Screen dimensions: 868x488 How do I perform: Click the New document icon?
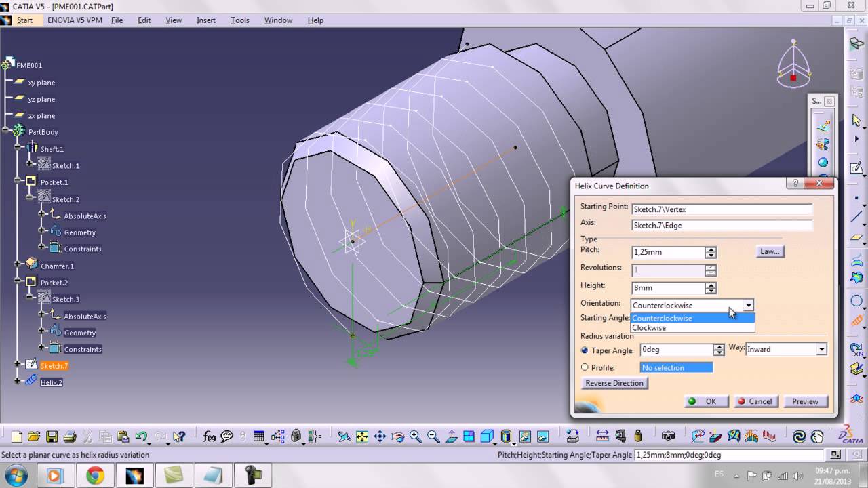point(17,436)
